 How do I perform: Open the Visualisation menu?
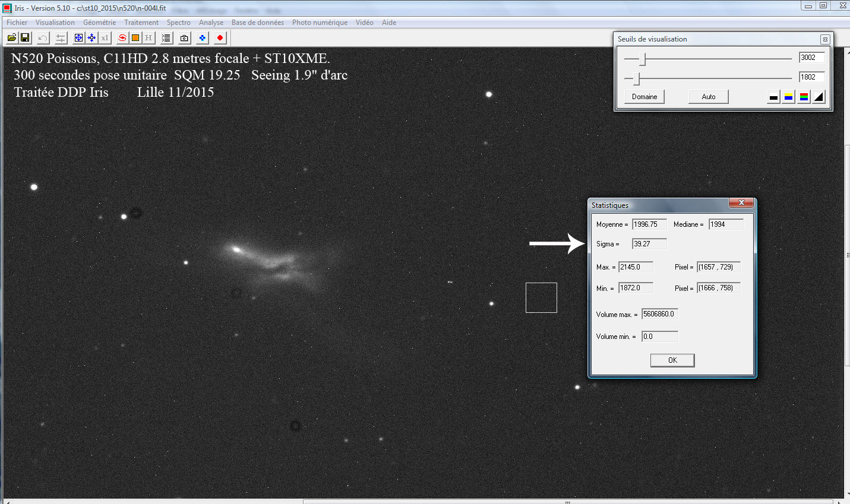[55, 23]
